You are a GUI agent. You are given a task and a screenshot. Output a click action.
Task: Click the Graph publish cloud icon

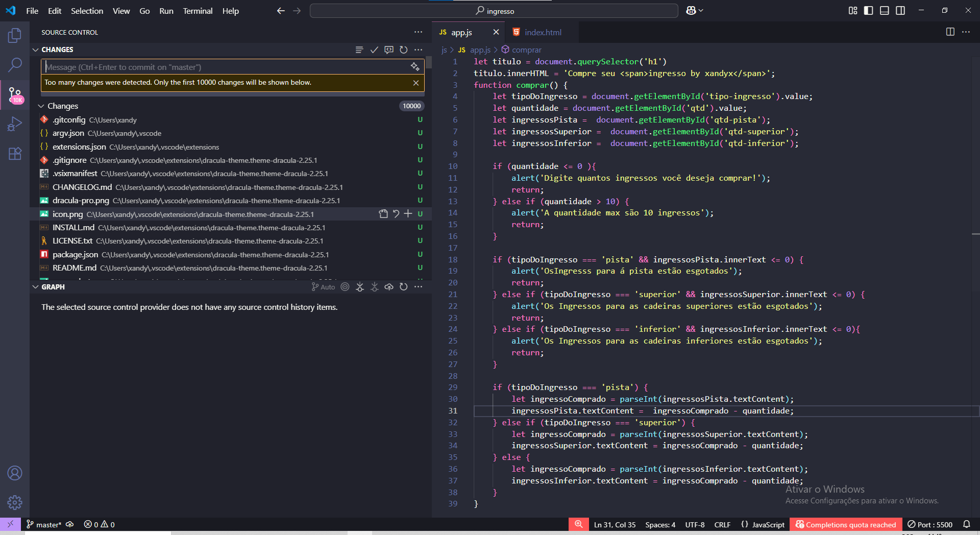pos(389,287)
